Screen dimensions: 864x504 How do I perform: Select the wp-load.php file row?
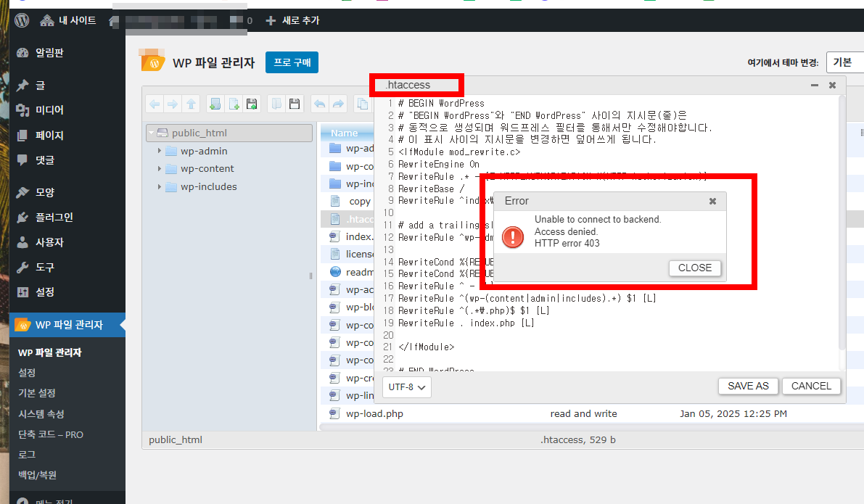click(x=593, y=413)
